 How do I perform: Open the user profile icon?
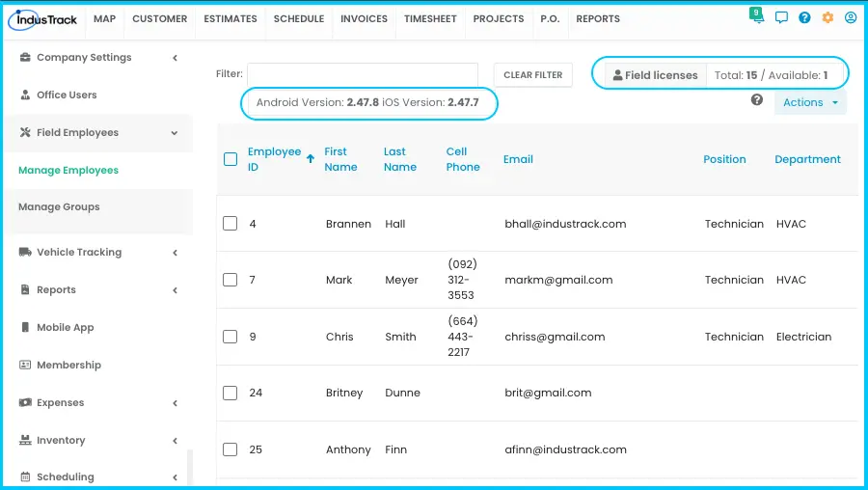point(851,17)
